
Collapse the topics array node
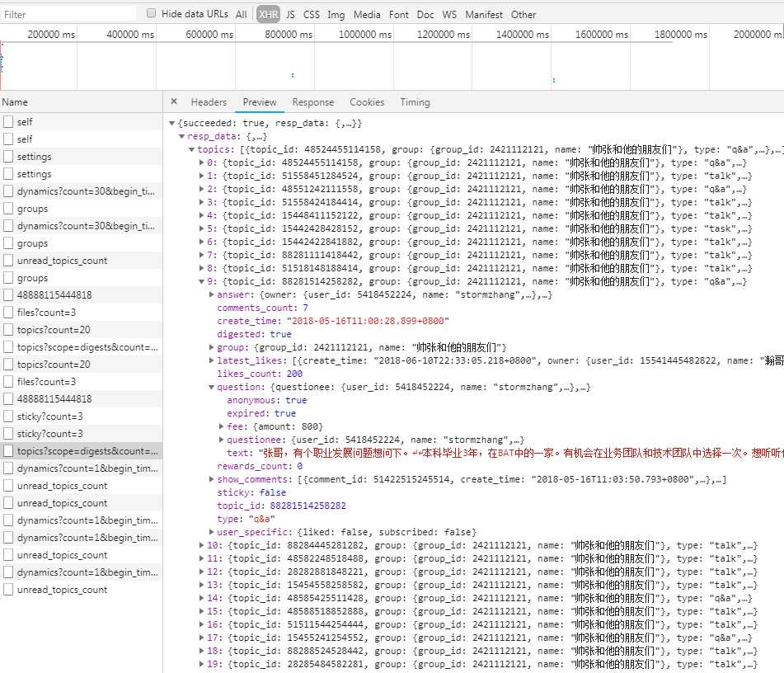[x=191, y=149]
